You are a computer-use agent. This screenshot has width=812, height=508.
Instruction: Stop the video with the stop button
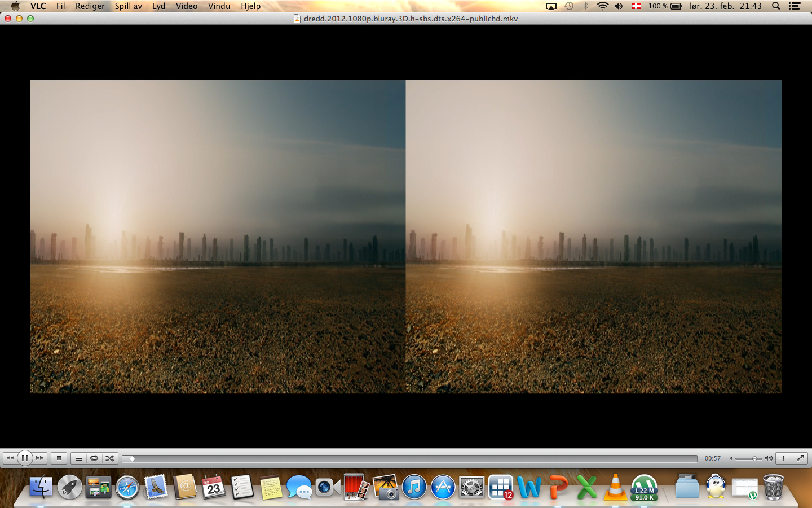click(x=59, y=458)
